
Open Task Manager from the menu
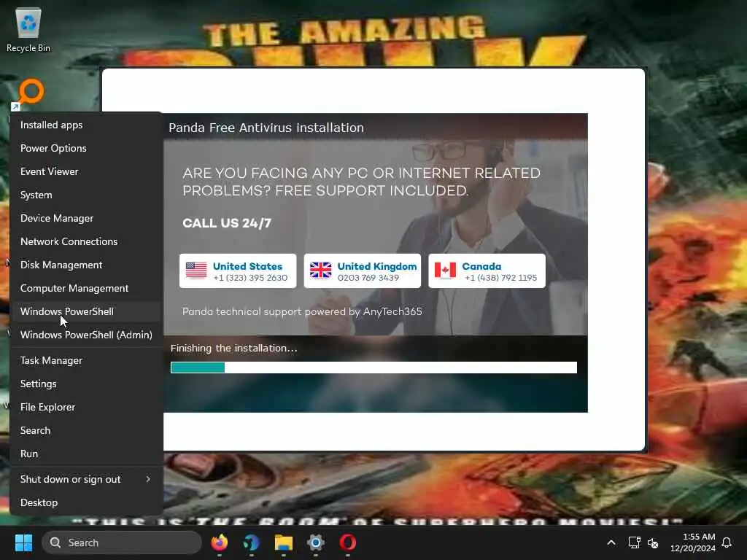(x=86, y=360)
